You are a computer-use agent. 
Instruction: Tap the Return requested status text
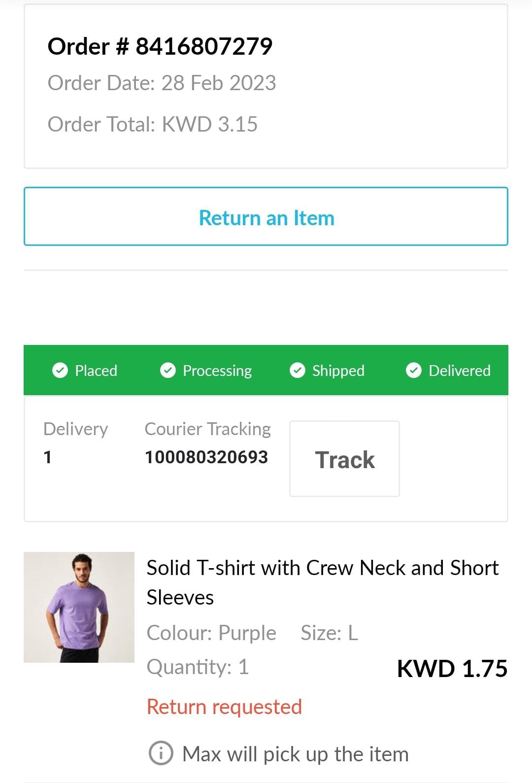[224, 707]
